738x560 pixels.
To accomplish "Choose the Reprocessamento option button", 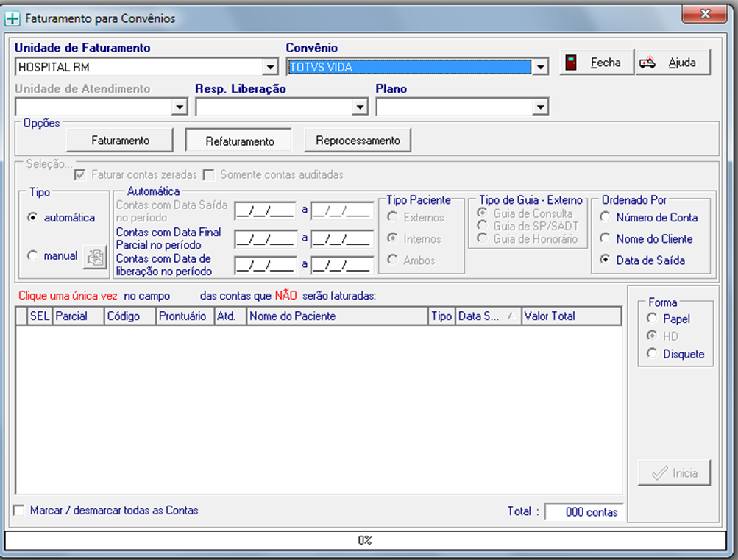I will [358, 141].
